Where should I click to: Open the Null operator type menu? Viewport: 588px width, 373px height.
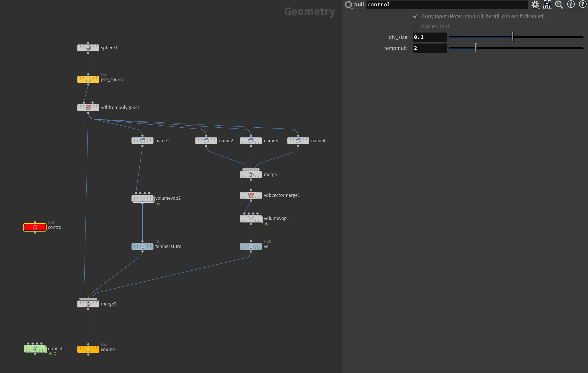pos(349,5)
